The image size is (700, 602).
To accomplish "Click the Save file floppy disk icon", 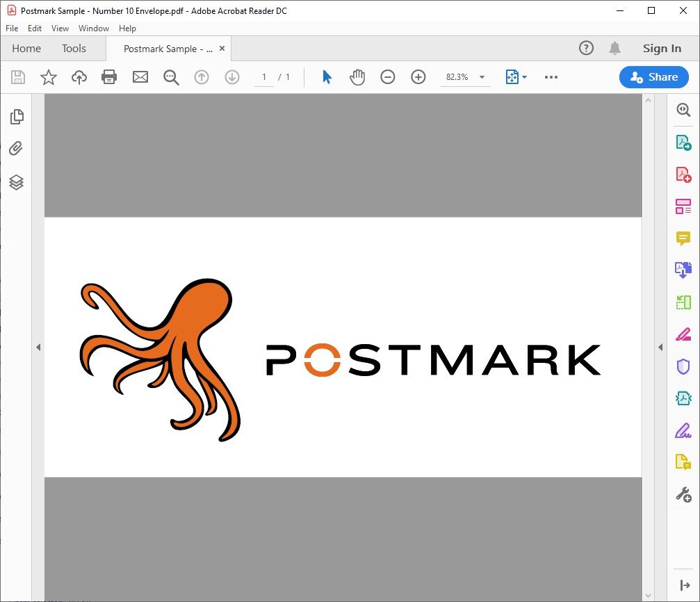I will 18,77.
